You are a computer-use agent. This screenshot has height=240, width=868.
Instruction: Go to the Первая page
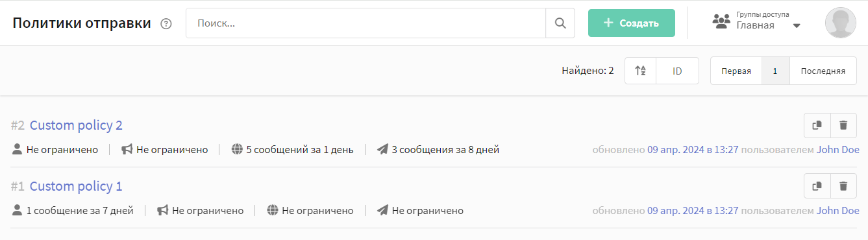[x=736, y=71]
